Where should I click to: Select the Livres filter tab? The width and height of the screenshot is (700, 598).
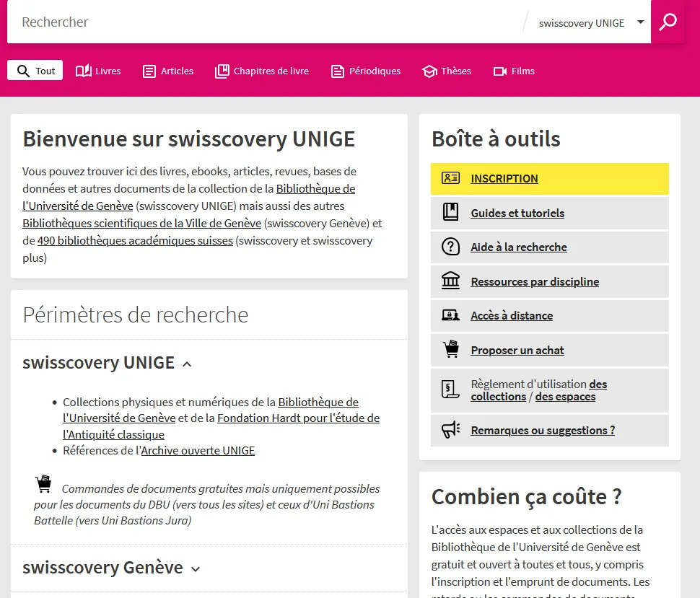click(98, 71)
